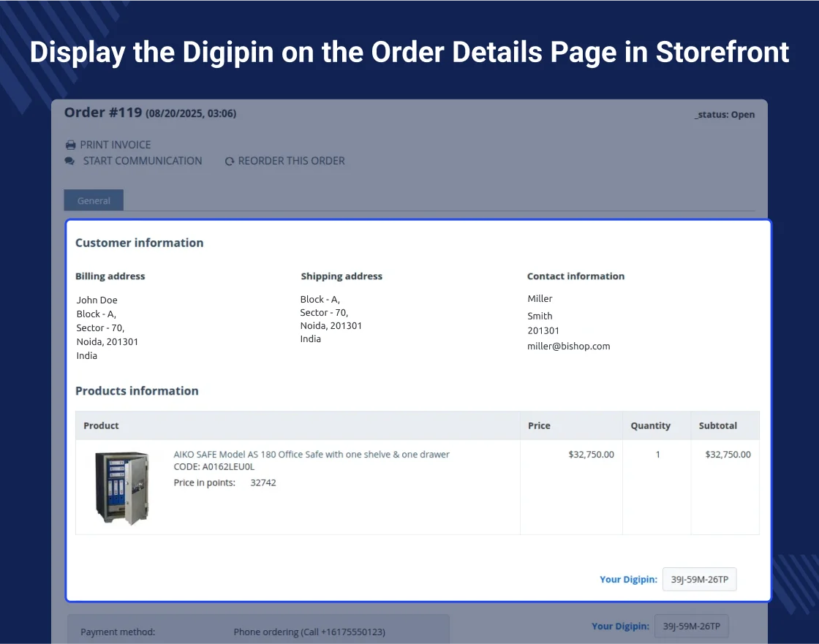819x644 pixels.
Task: Click the Shipping address heading
Action: click(x=341, y=276)
